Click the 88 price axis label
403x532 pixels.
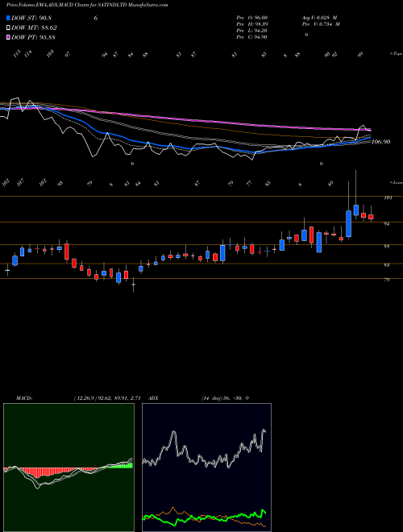(x=387, y=247)
